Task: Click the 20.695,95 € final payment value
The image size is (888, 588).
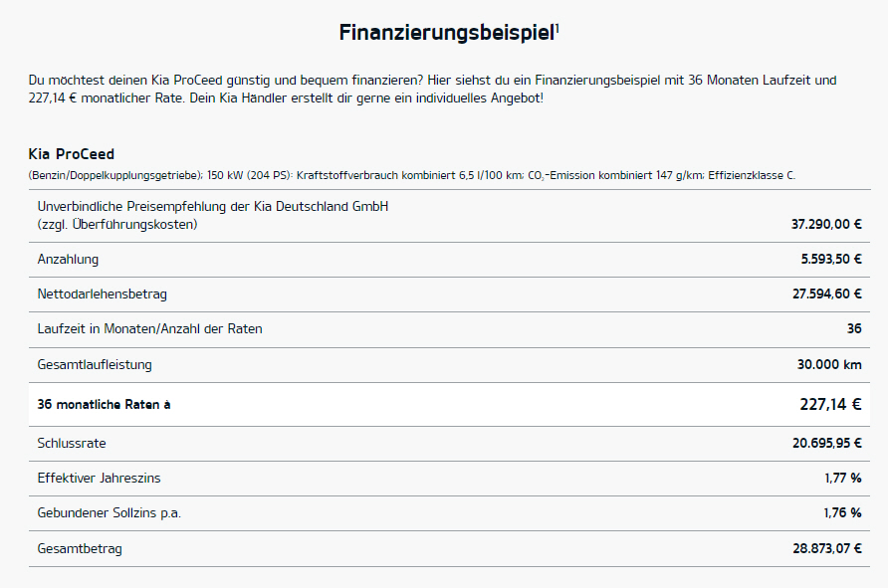Action: [x=827, y=443]
